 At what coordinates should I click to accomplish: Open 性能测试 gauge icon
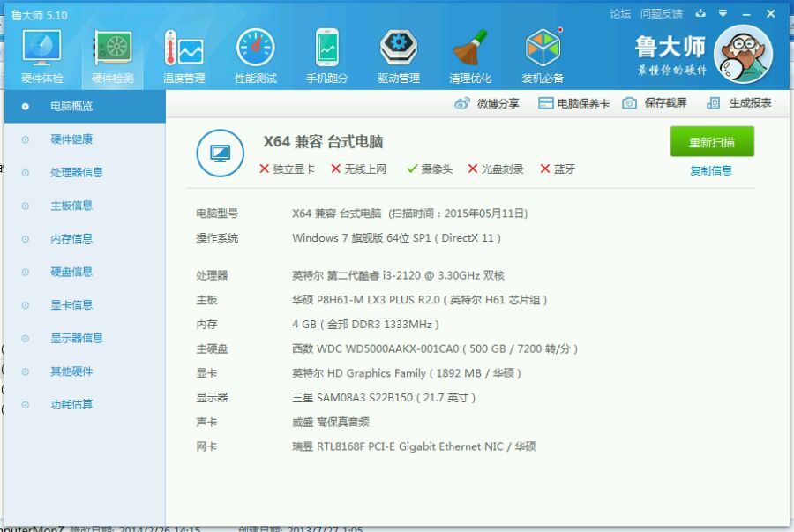[256, 49]
